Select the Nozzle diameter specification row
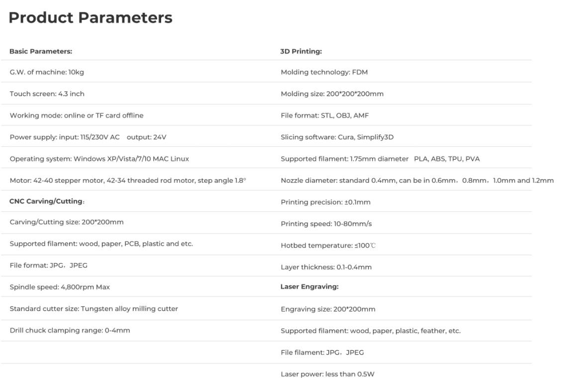 [x=417, y=181]
